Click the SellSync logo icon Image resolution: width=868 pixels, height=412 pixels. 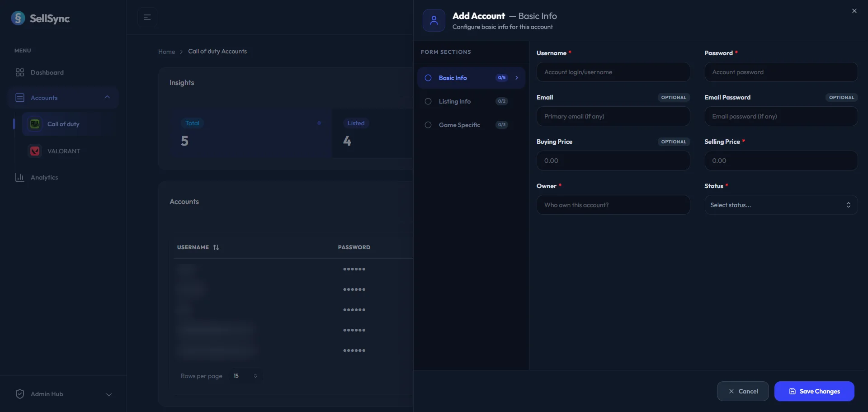[18, 18]
